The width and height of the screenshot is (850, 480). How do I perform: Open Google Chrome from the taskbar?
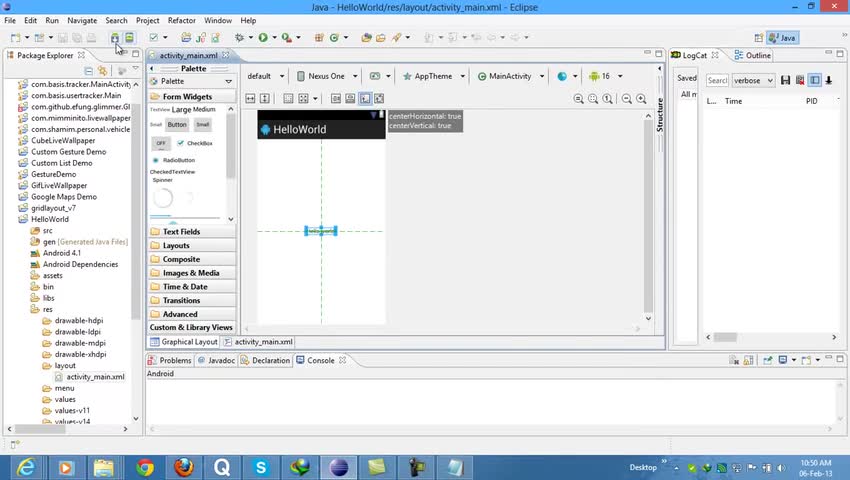coord(145,467)
